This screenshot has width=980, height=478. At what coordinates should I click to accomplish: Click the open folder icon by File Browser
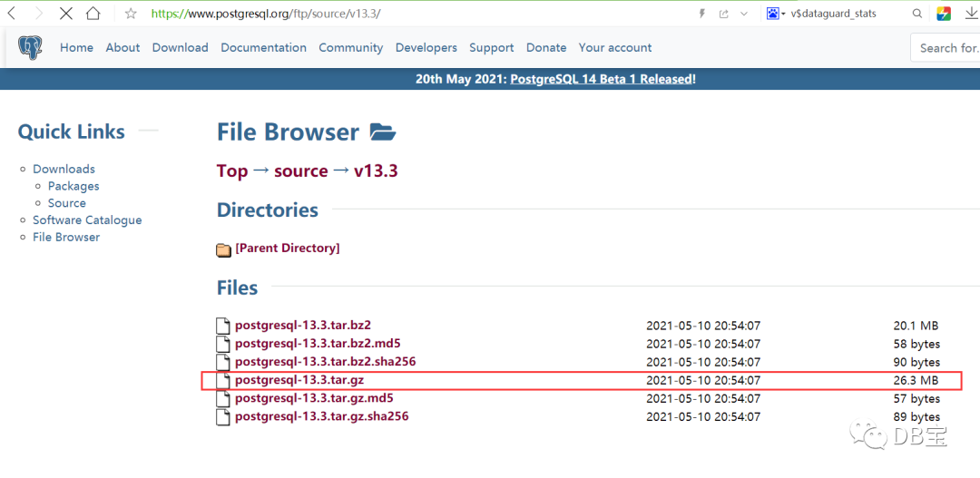click(383, 132)
